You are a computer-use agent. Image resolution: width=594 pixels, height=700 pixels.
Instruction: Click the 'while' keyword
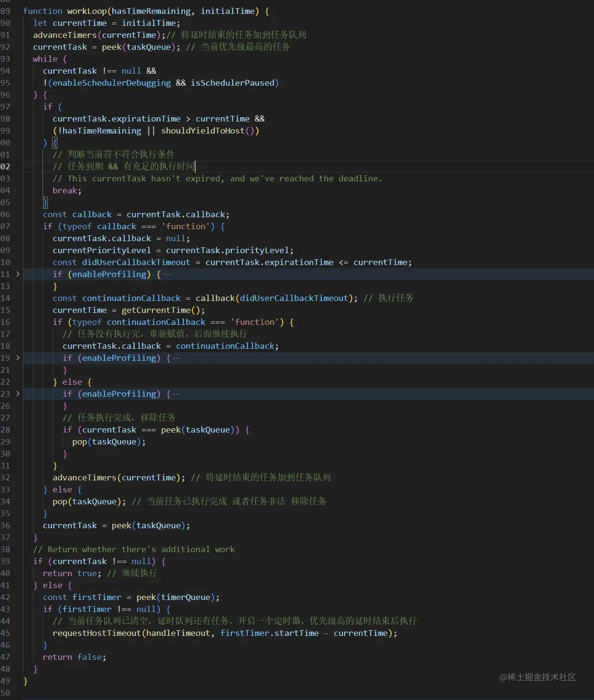[45, 59]
